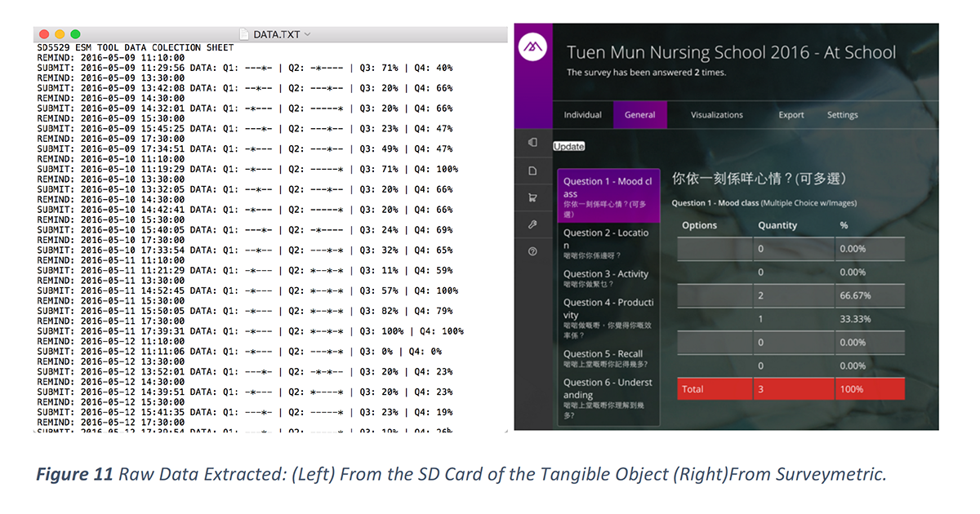Expand the DATA.TXT title dropdown chevron
The image size is (980, 514).
pyautogui.click(x=307, y=34)
